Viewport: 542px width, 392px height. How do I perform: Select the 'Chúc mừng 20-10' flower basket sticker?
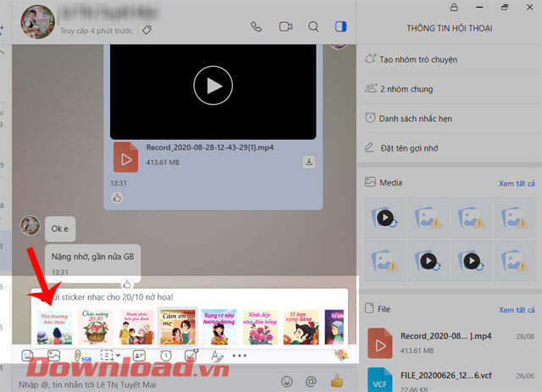pyautogui.click(x=96, y=327)
